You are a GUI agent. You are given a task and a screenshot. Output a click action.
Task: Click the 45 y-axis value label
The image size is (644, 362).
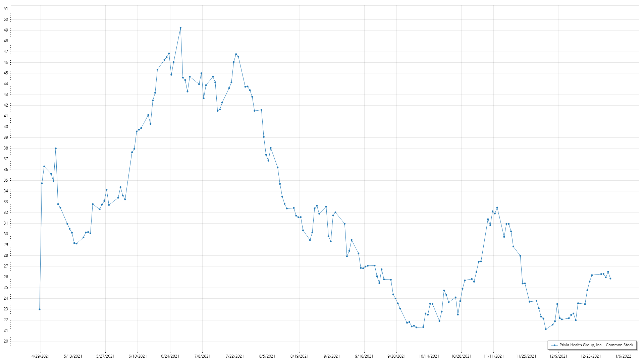(6, 73)
